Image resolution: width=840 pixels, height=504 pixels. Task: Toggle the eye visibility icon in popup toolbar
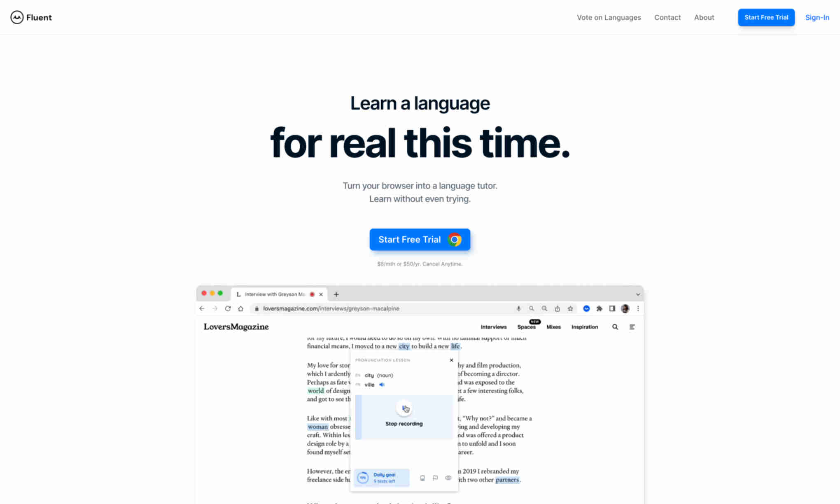pos(449,477)
